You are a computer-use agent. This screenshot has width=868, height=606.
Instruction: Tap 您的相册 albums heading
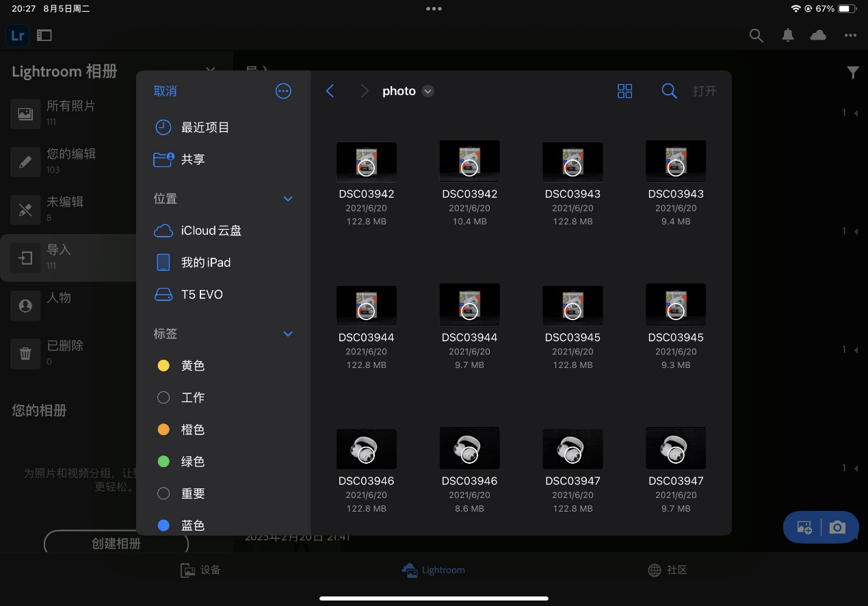click(39, 410)
